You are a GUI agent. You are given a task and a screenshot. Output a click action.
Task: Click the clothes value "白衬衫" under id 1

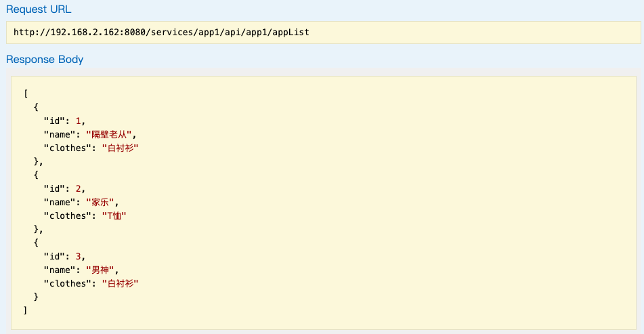pyautogui.click(x=120, y=148)
